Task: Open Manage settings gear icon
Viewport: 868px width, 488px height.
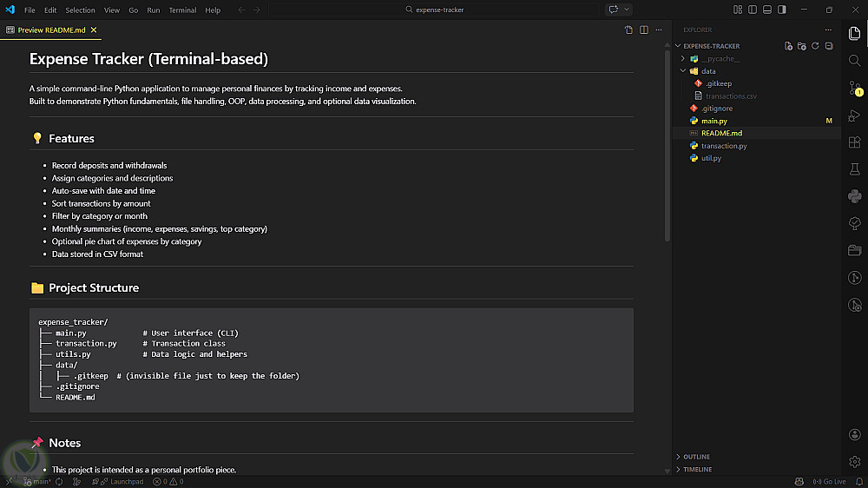Action: coord(855,462)
